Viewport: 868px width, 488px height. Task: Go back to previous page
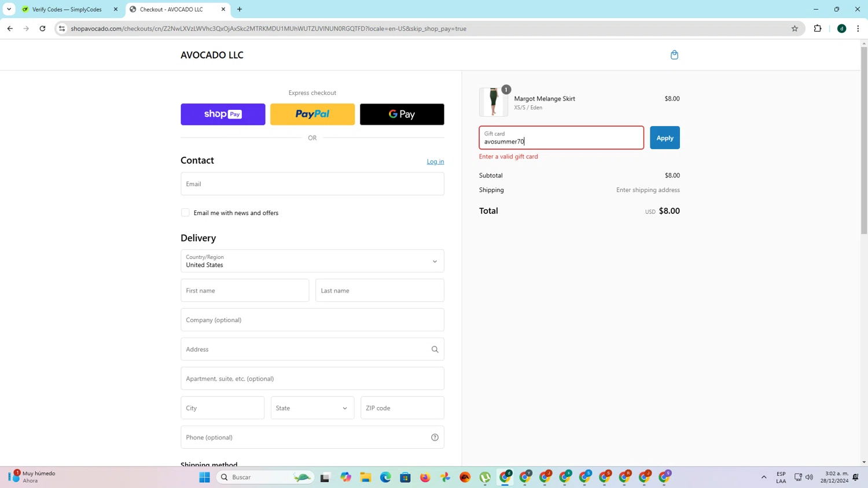10,28
